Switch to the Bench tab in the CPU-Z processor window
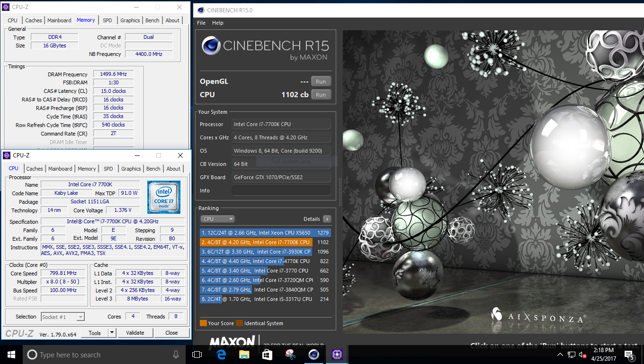The image size is (644, 364). coord(153,169)
